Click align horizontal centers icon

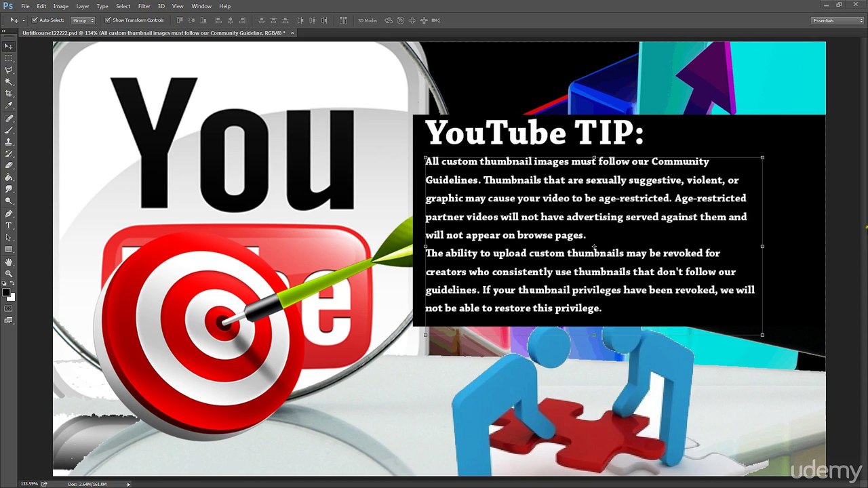(x=230, y=20)
